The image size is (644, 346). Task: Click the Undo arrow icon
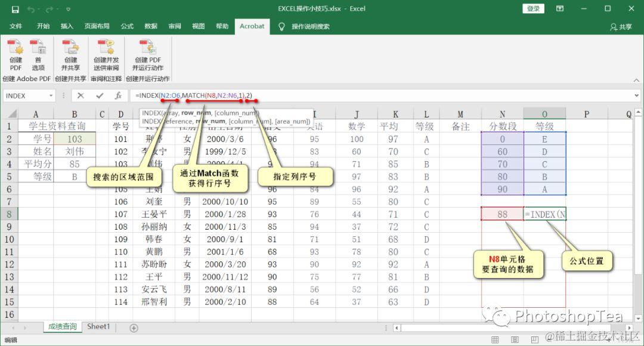(x=31, y=9)
